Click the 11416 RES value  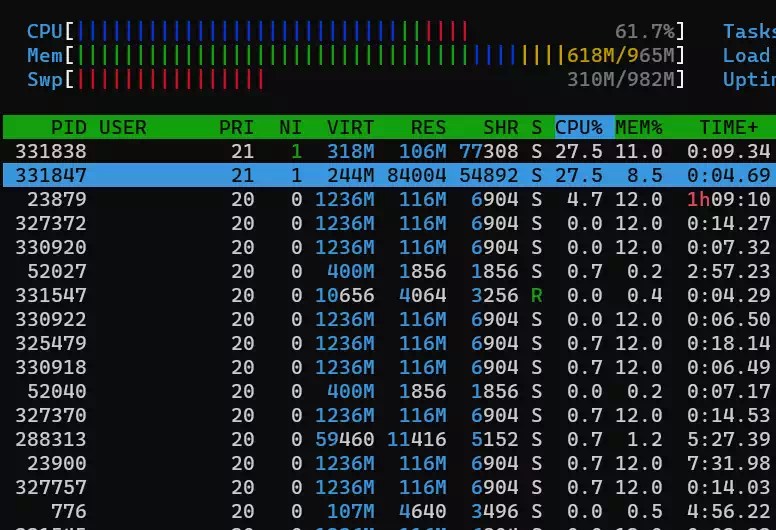click(417, 439)
